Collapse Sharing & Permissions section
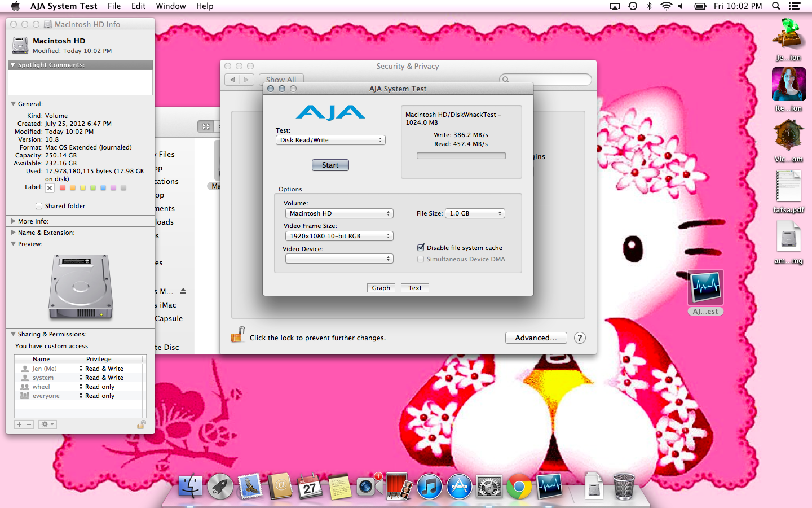Image resolution: width=812 pixels, height=508 pixels. coord(13,334)
